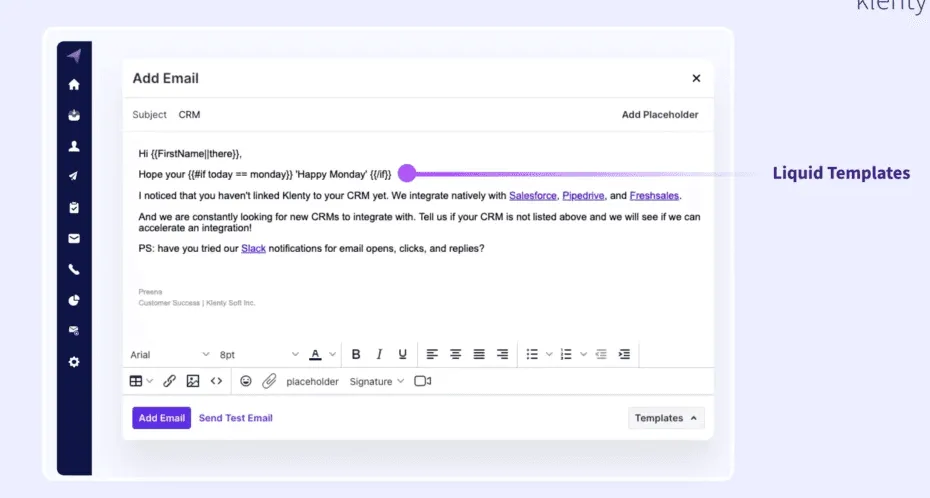Open the Arial font family dropdown
This screenshot has width=930, height=498.
(170, 354)
